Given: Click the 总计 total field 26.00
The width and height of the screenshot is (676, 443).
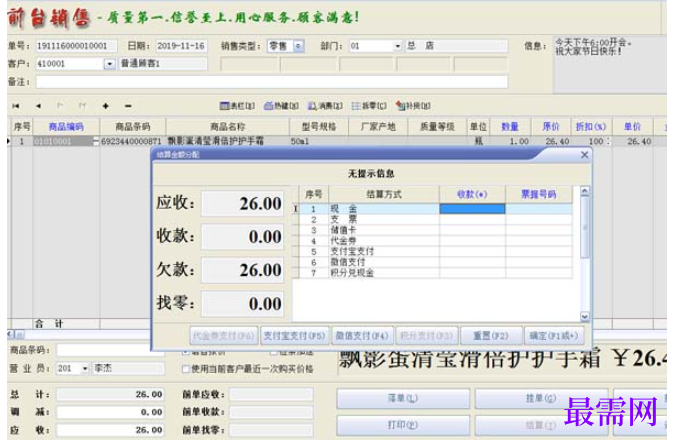Looking at the screenshot, I should [110, 394].
